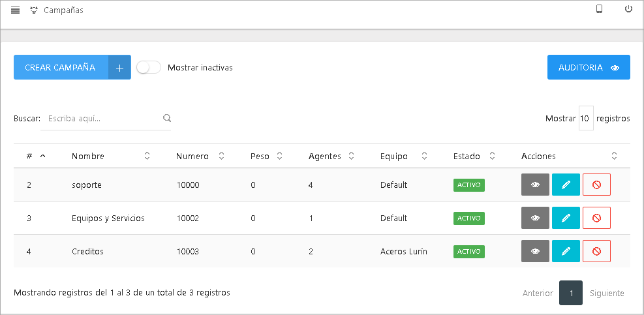Click the Crear Campaña button

point(61,67)
